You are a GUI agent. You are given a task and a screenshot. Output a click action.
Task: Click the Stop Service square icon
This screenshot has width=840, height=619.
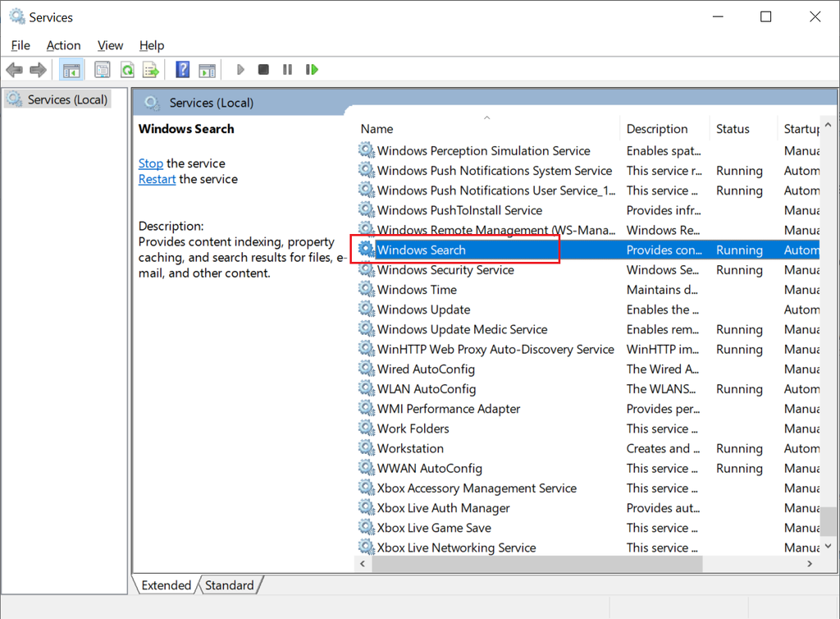click(x=263, y=70)
